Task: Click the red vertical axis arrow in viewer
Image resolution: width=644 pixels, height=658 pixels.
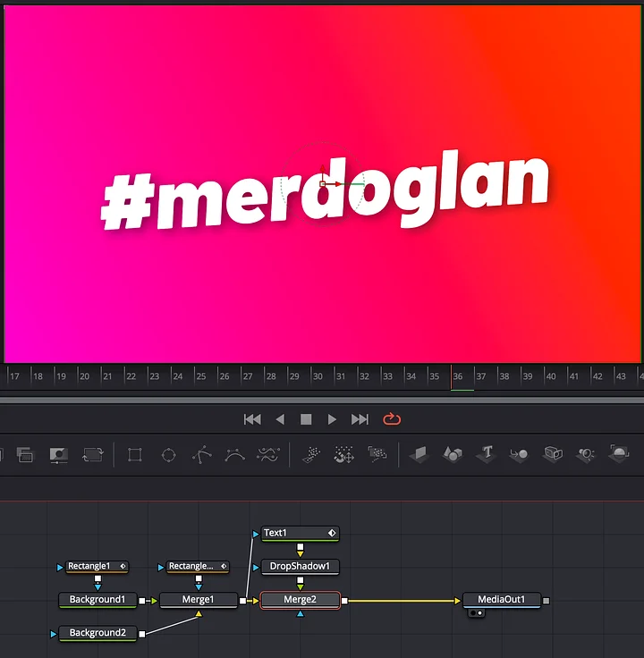Action: [322, 168]
